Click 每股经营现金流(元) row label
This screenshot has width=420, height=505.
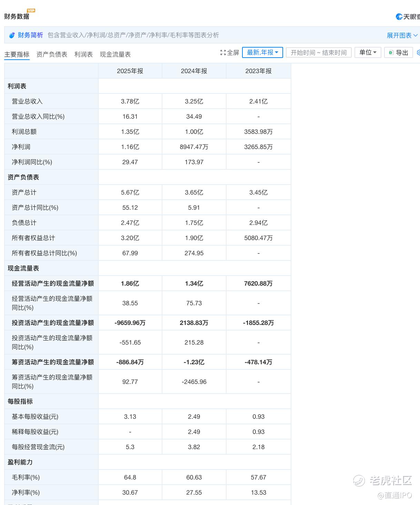tap(38, 447)
